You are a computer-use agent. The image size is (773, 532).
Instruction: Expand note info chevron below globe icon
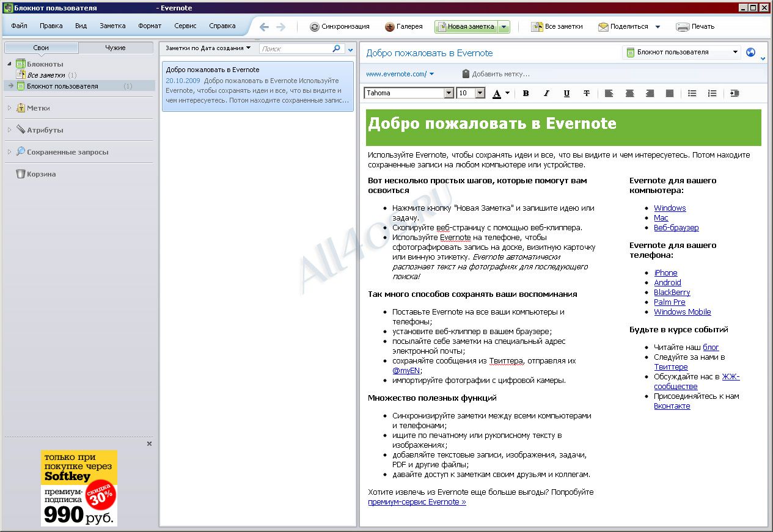coord(763,59)
